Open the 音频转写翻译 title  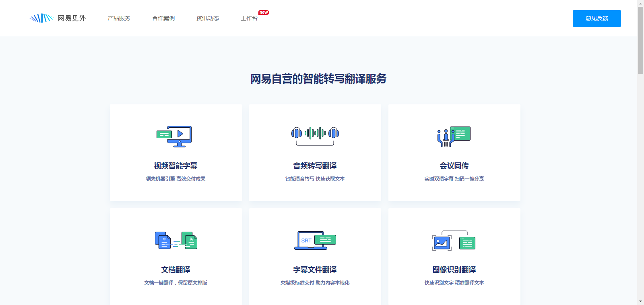pos(315,166)
